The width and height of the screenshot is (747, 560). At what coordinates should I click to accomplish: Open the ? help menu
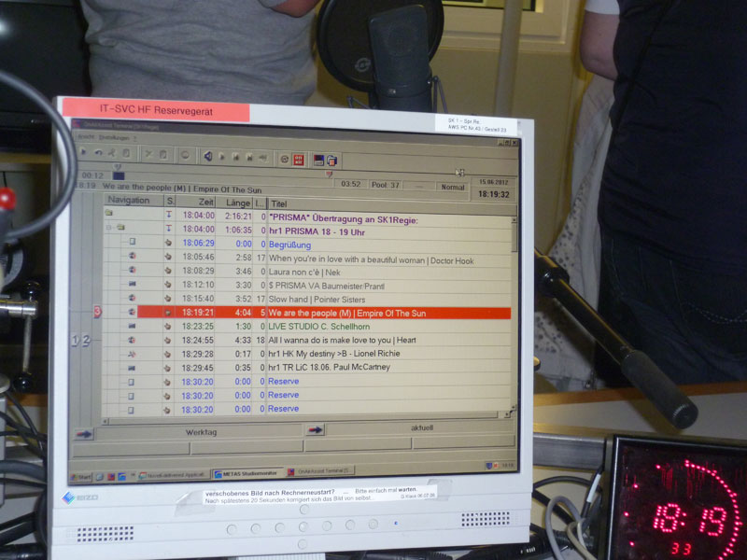tap(135, 138)
